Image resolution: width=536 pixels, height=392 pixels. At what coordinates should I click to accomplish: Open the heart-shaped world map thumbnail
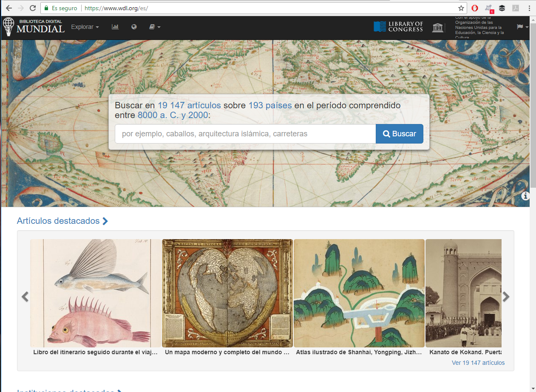pos(227,293)
